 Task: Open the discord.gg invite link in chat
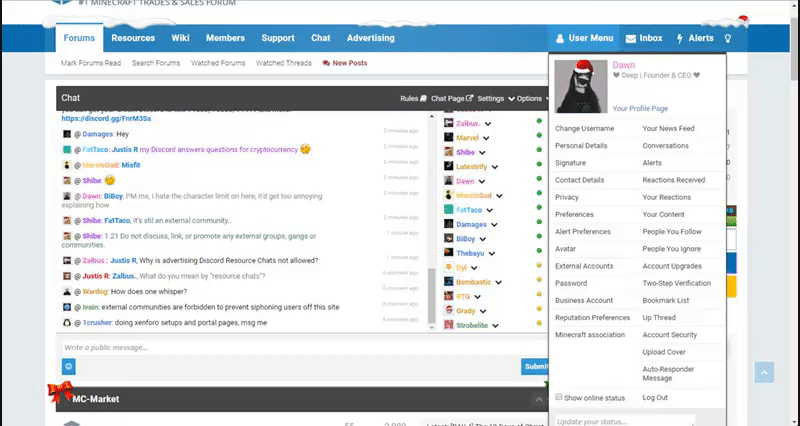pyautogui.click(x=106, y=118)
